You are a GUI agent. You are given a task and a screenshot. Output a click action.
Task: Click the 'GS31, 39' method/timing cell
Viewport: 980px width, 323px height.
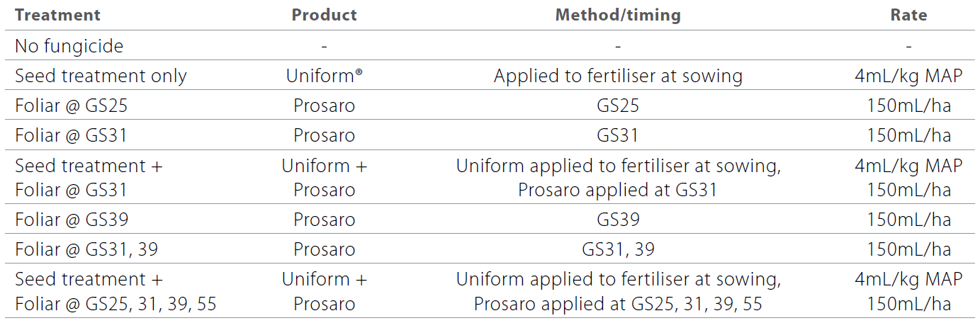[x=618, y=249]
